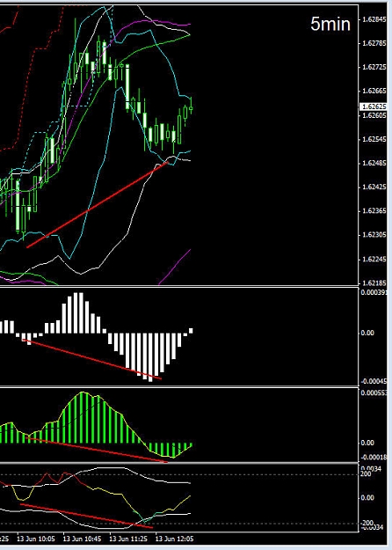Click the 13 Jun 11:25 time label
This screenshot has height=550, width=392.
click(128, 539)
